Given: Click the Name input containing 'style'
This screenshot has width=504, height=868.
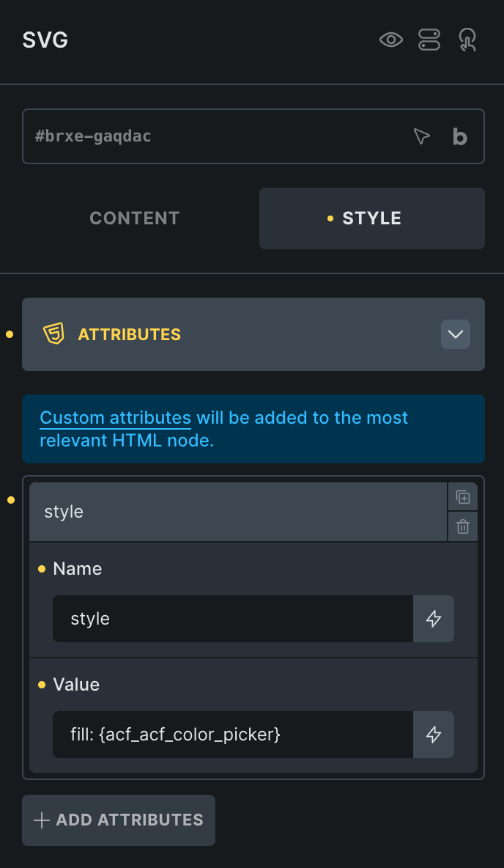Looking at the screenshot, I should [233, 619].
